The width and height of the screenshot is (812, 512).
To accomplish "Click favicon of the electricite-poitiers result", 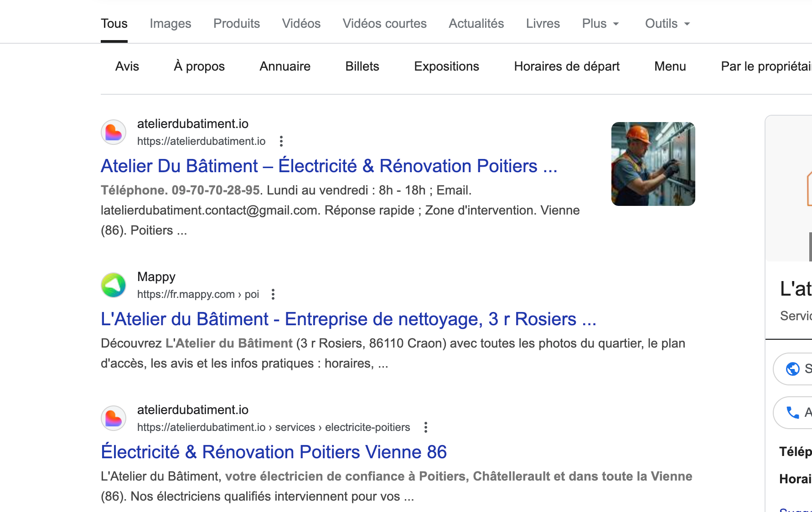I will (114, 419).
